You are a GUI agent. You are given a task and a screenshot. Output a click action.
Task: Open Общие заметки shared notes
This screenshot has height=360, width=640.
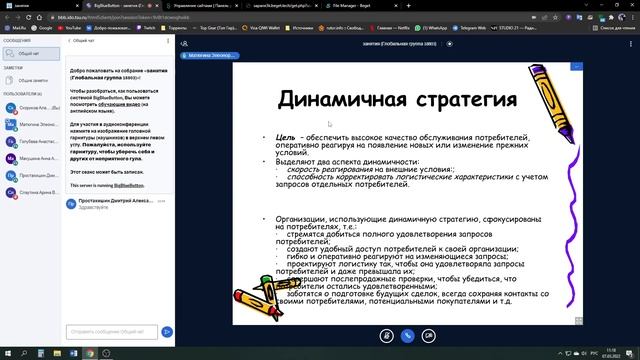(x=31, y=80)
